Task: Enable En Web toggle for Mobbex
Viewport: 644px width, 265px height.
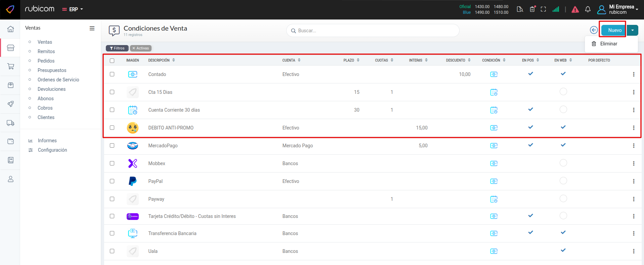Action: click(563, 163)
